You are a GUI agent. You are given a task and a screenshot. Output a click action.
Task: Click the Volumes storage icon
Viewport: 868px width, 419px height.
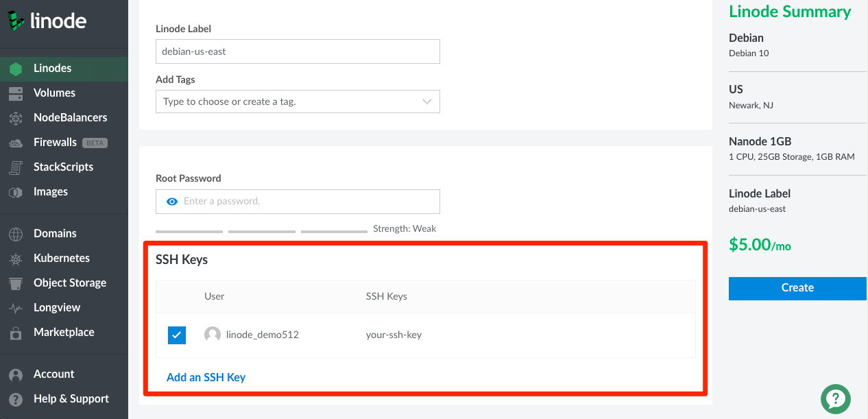tap(16, 93)
